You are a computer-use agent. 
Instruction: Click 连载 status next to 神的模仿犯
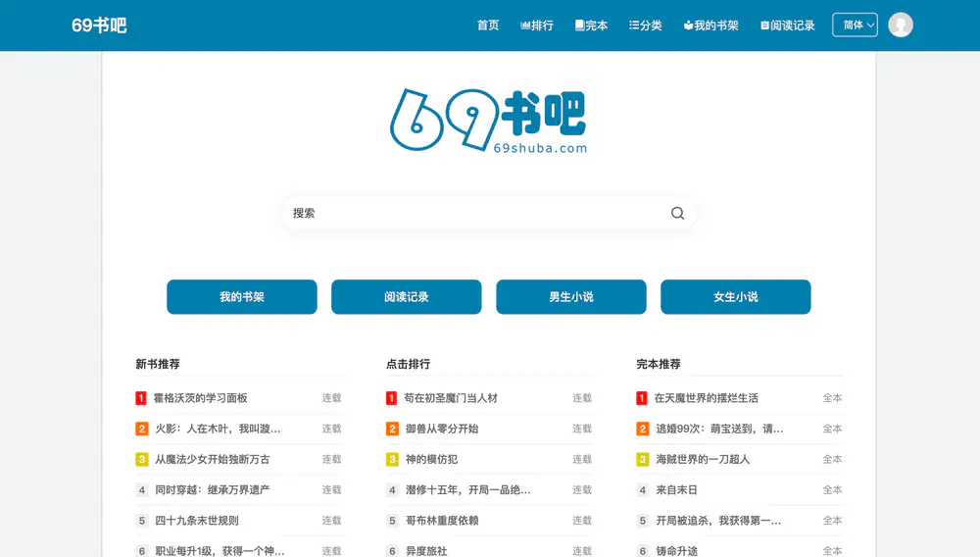point(582,460)
